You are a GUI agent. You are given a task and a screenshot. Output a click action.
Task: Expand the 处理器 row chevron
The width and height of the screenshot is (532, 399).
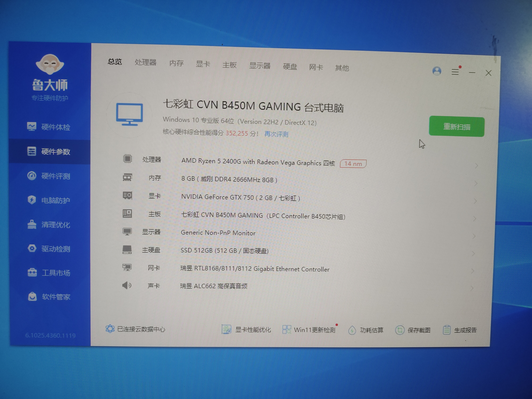(476, 166)
